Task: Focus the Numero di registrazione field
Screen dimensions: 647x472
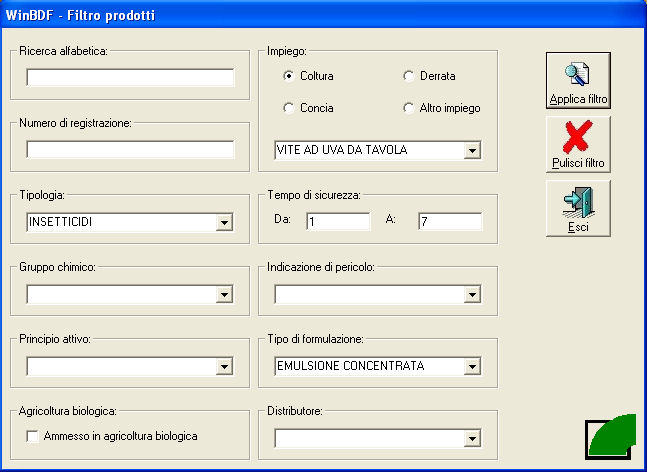Action: (130, 149)
